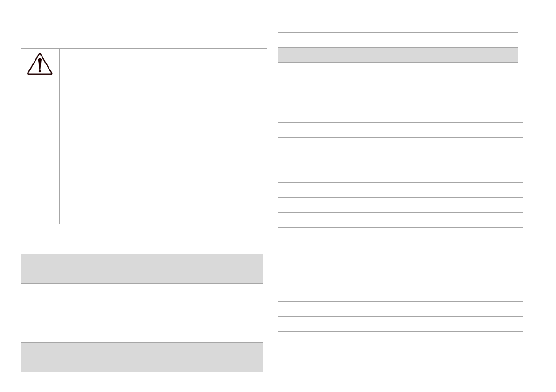Screen dimensions: 556x392
Task: Click the top-left cell of the table
Action: click(333, 130)
